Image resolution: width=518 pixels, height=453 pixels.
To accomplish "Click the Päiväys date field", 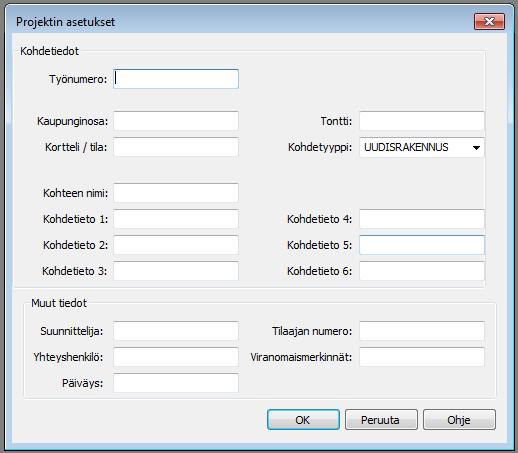I will pos(176,383).
